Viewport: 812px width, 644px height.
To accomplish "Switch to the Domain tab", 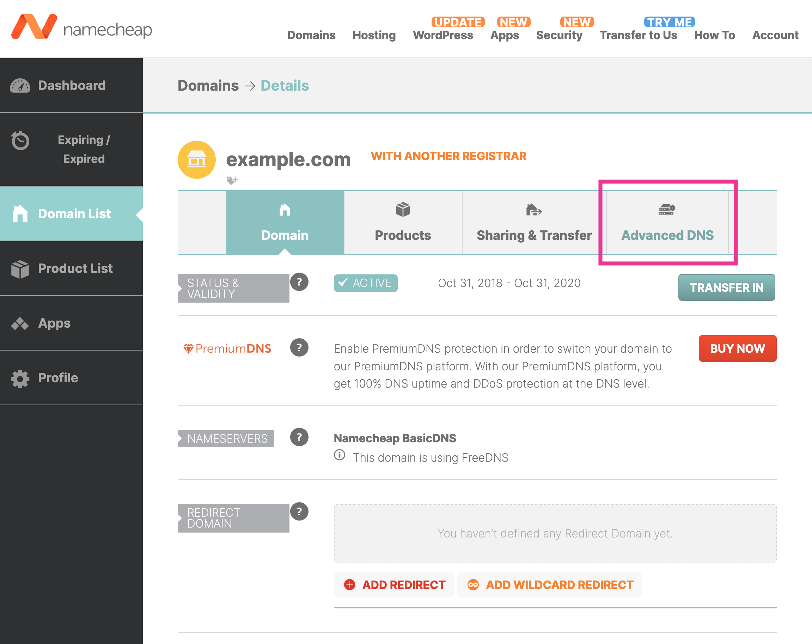I will pos(285,223).
